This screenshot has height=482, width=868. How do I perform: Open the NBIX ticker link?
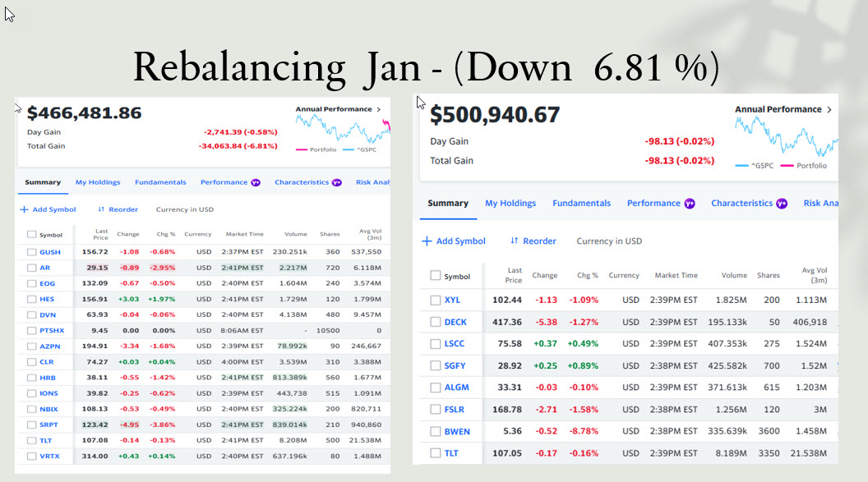48,409
